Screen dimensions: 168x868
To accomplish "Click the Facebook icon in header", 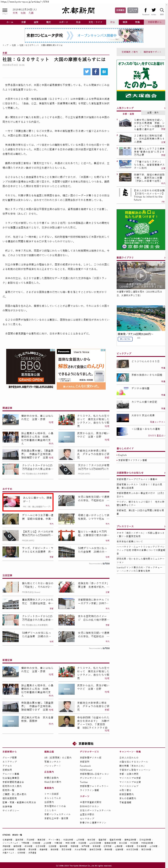I will click(x=145, y=10).
